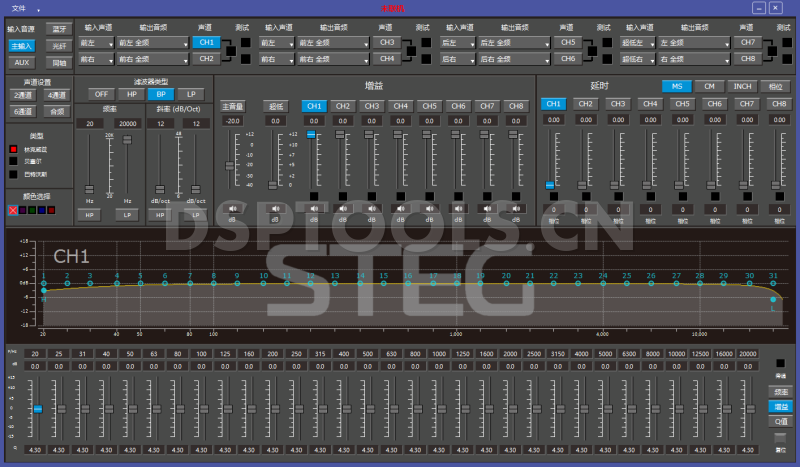
Task: Click 1000 Hz EQ frequency field
Action: pyautogui.click(x=439, y=354)
